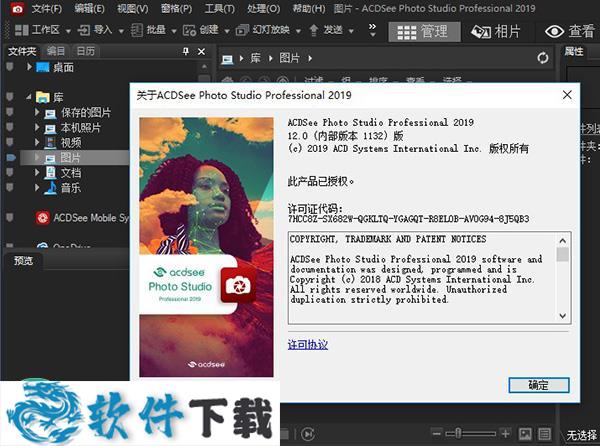Viewport: 600px width, 446px height.
Task: Toggle easy-select marker for 桌面
Action: click(x=10, y=67)
